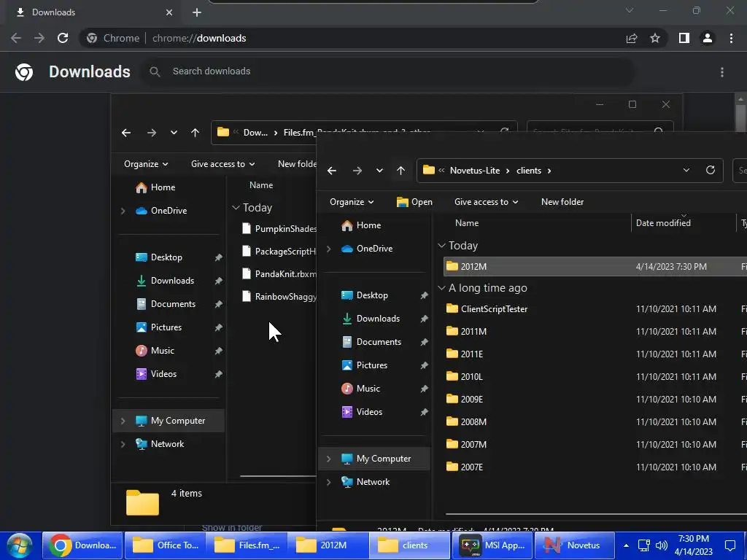
Task: Click clients in the address breadcrumb
Action: (x=529, y=171)
